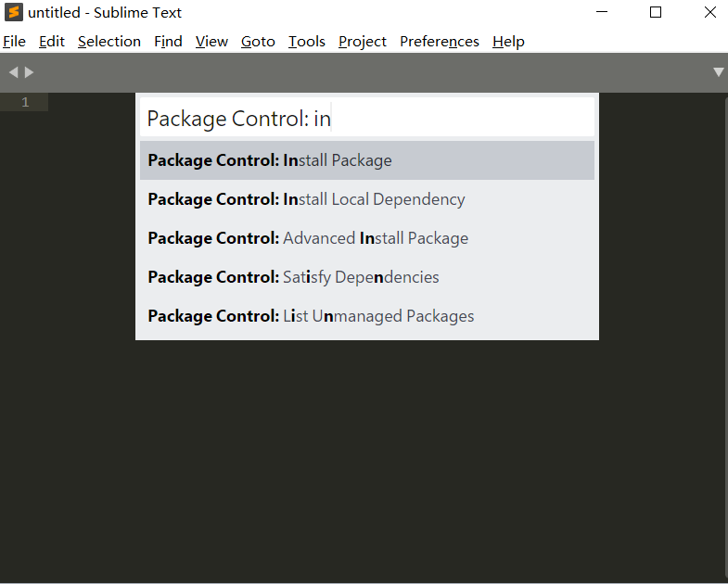This screenshot has width=728, height=584.
Task: Select Advanced Install Package entry
Action: [367, 238]
